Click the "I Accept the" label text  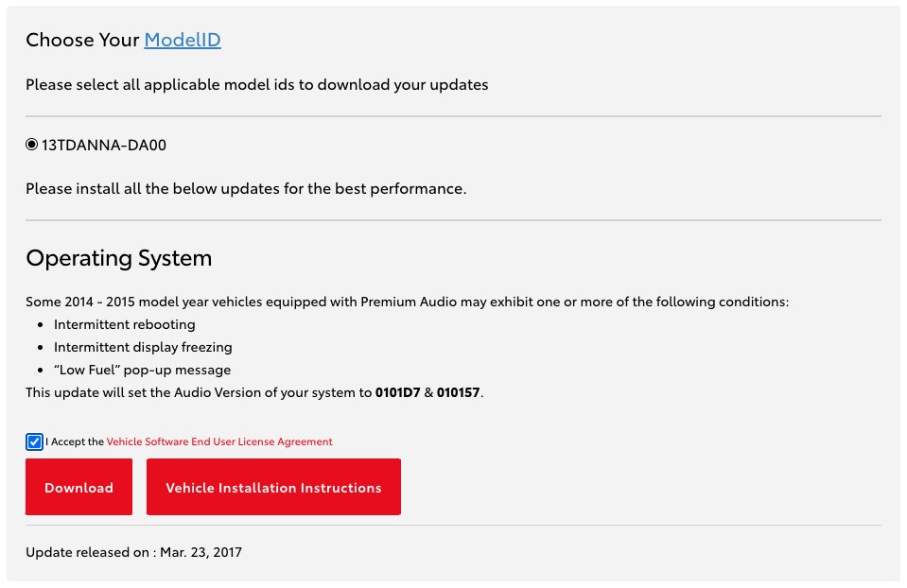pyautogui.click(x=75, y=441)
